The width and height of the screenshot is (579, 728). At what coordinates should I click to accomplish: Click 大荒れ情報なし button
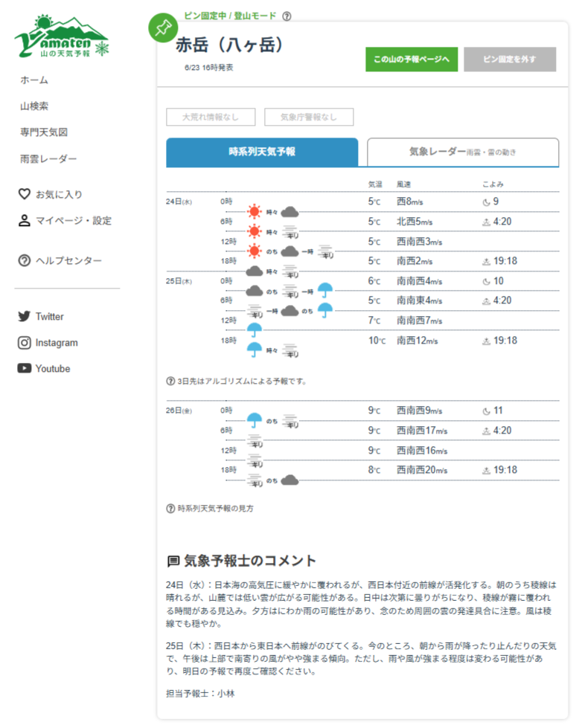click(211, 117)
